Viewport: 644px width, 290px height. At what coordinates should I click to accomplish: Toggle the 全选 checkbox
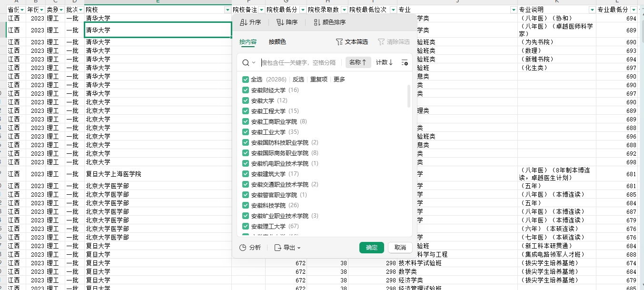(x=246, y=80)
